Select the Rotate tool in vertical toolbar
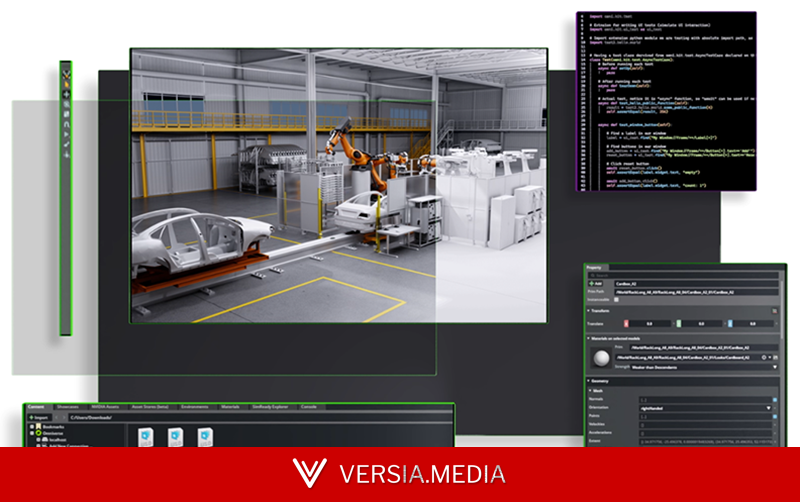Image resolution: width=800 pixels, height=502 pixels. click(x=66, y=104)
